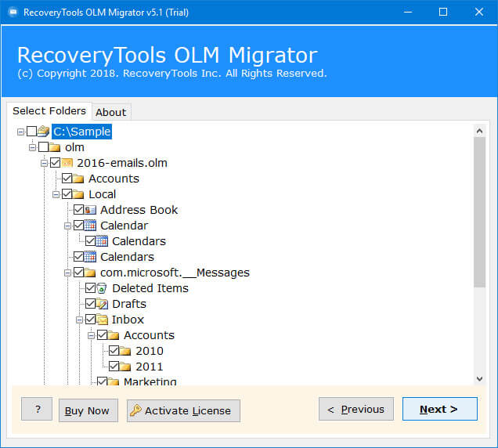498x448 pixels.
Task: Click the open folder icon beside C:\Sample
Action: pyautogui.click(x=44, y=132)
